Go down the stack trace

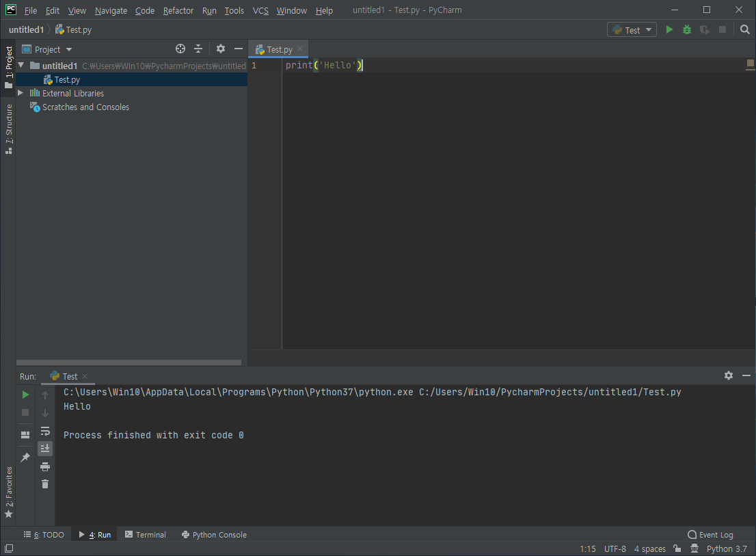45,413
